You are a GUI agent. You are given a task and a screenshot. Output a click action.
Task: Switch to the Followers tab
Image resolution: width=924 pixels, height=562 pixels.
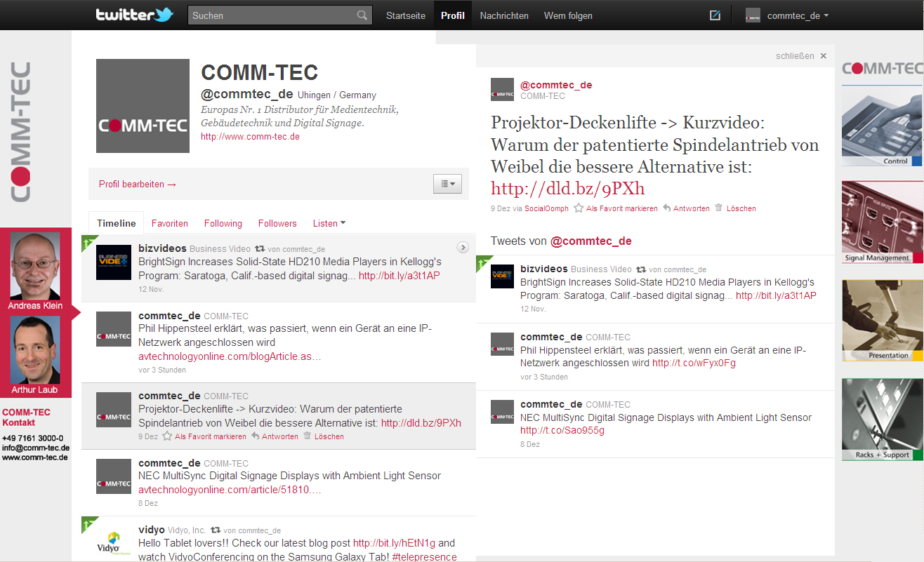(277, 223)
